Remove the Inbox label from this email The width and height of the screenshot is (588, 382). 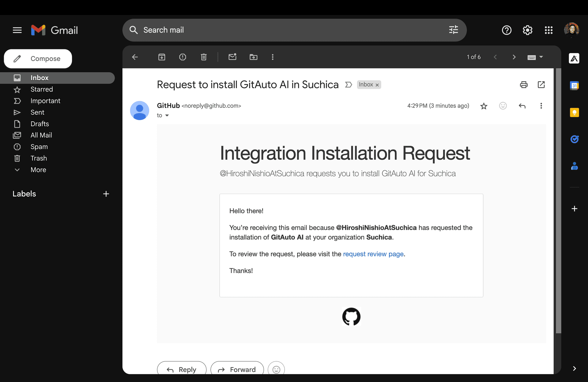377,85
